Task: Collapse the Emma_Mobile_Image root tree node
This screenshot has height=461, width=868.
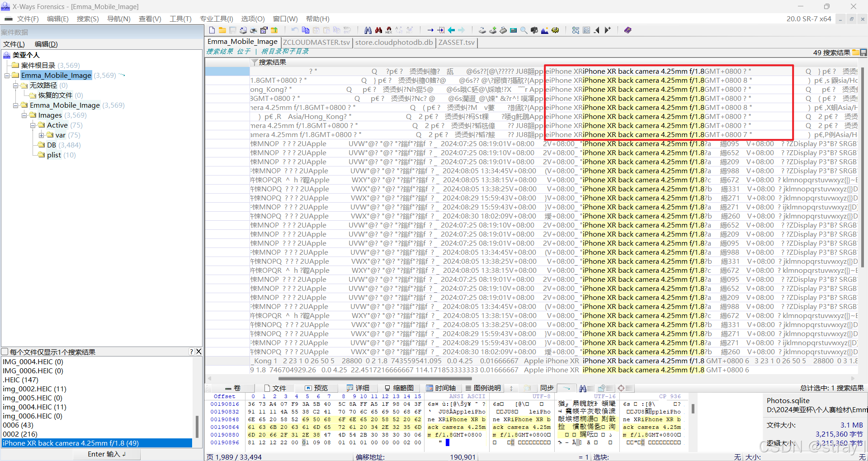Action: [x=7, y=76]
